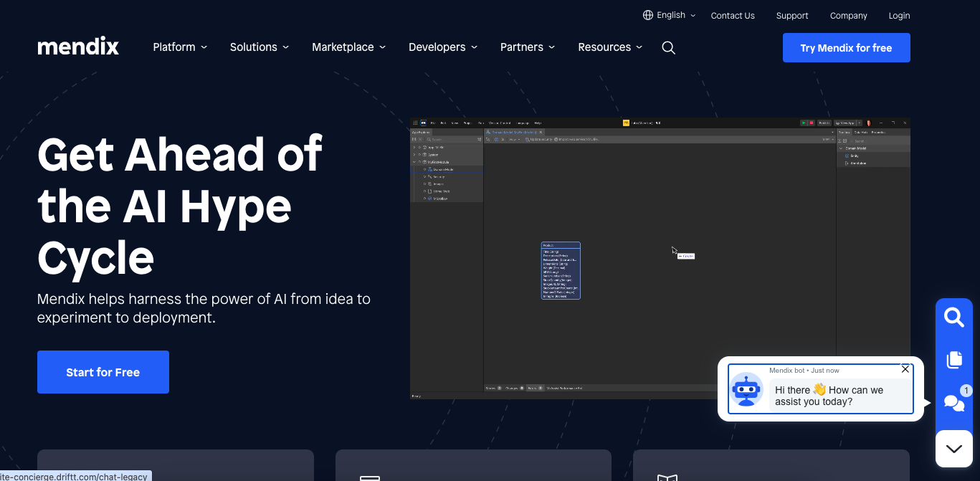The width and height of the screenshot is (980, 481).
Task: Expand the Developers menu
Action: tap(443, 47)
